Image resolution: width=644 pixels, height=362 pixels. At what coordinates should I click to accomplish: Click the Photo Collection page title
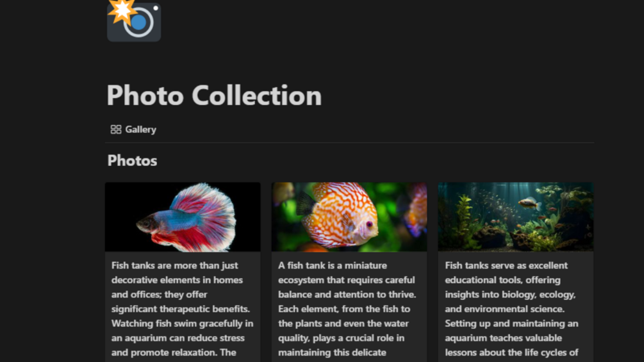214,95
